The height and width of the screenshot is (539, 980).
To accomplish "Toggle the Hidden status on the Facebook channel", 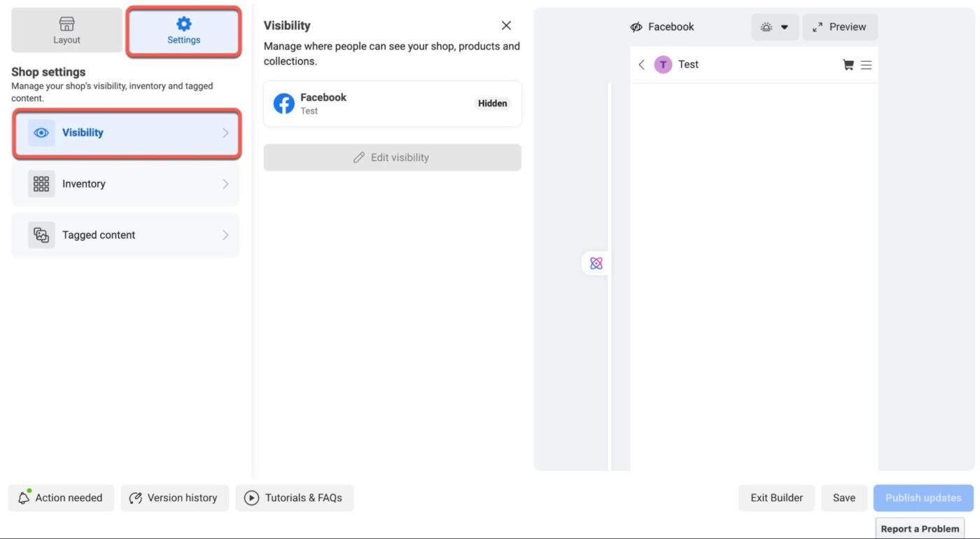I will coord(492,103).
